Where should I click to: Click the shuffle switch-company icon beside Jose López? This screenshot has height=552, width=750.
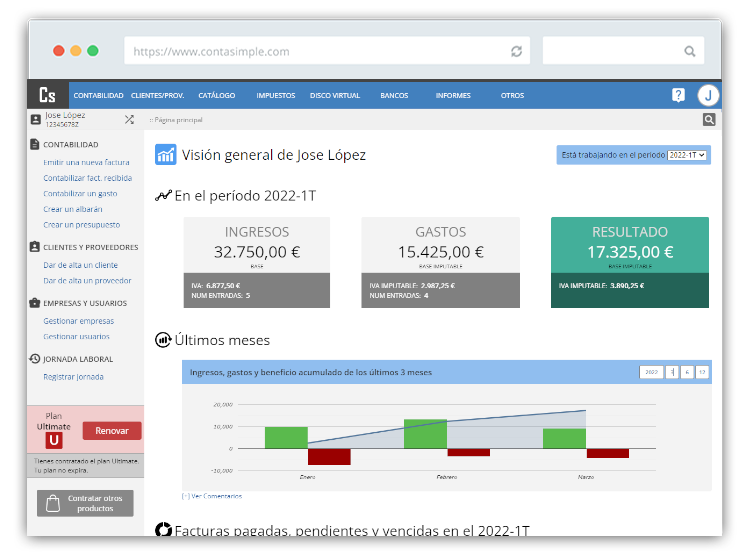tap(129, 119)
